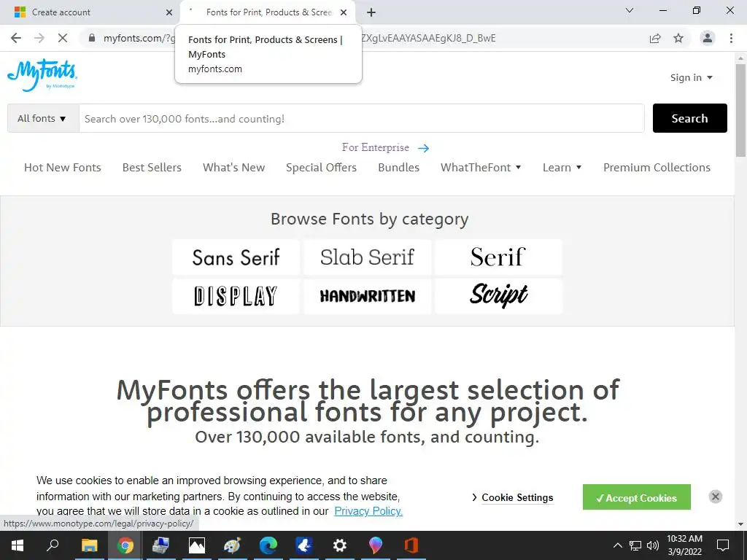This screenshot has height=560, width=747.
Task: Click the page vertical scrollbar thumb
Action: (x=740, y=111)
